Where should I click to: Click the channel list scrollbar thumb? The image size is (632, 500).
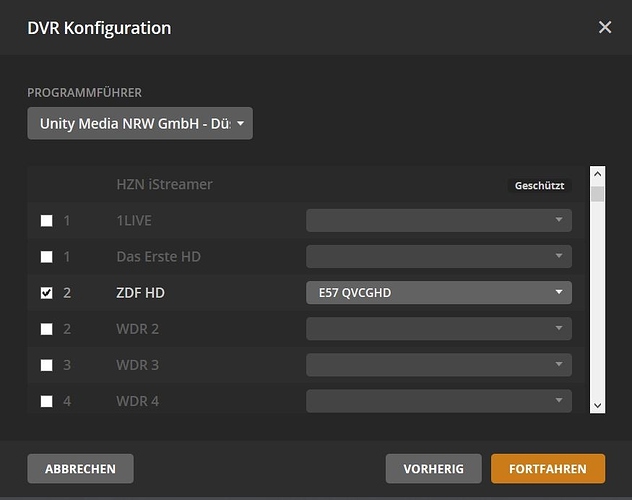pyautogui.click(x=597, y=194)
